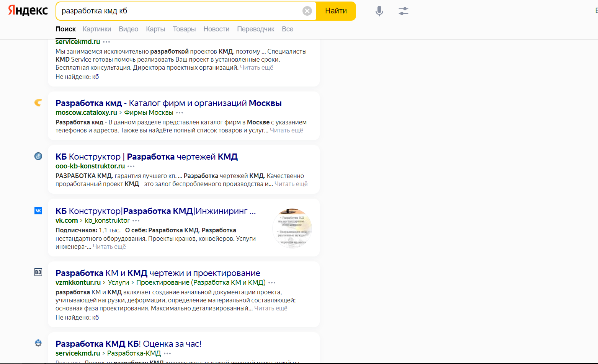Open the Карты tab
The width and height of the screenshot is (598, 364).
tap(155, 29)
